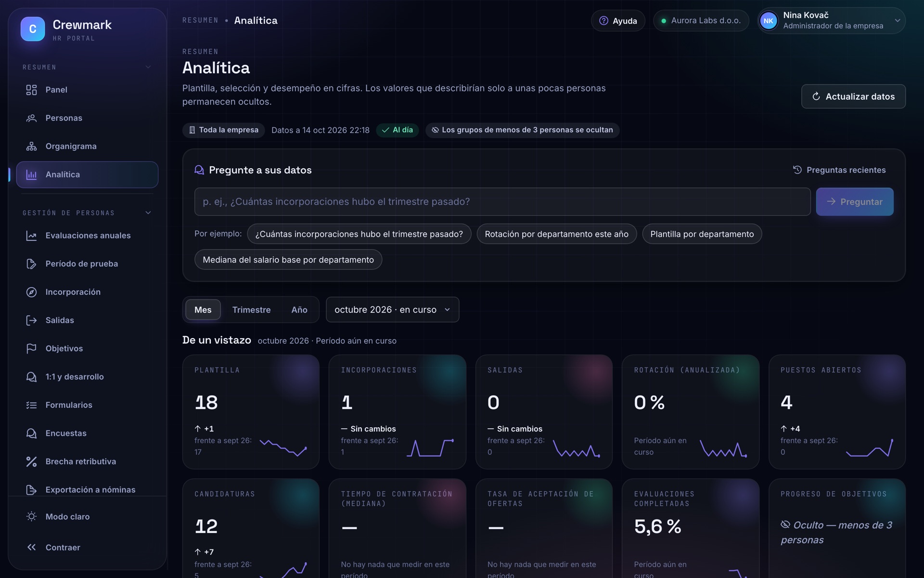Screen dimensions: 924x578
Task: Click the Crewmark logo icon
Action: 33,29
